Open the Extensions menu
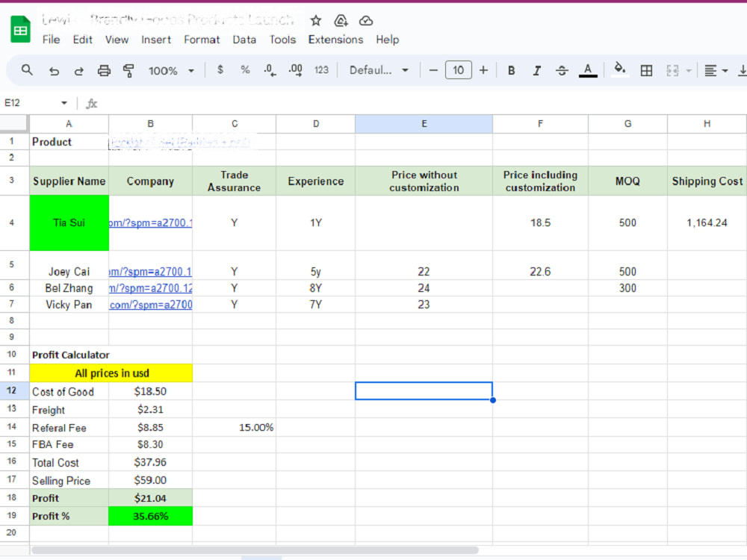Viewport: 747px width, 560px height. 335,40
